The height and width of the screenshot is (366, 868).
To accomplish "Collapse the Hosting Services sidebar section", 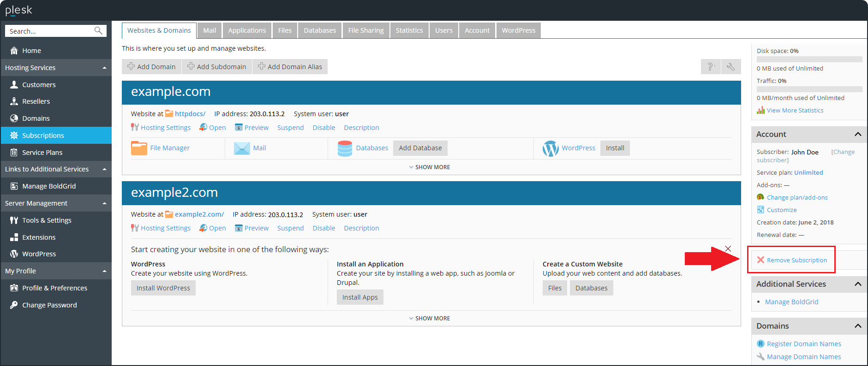I will click(104, 68).
